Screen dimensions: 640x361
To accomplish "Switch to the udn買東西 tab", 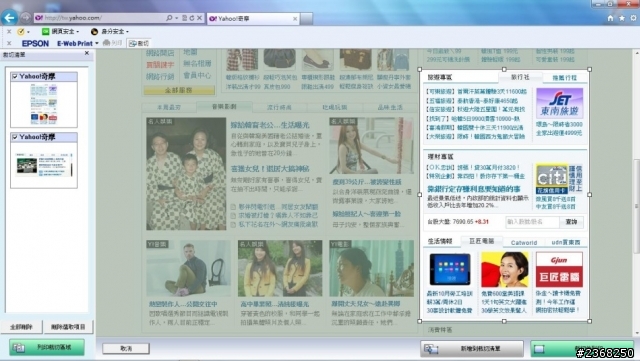I will pos(566,242).
